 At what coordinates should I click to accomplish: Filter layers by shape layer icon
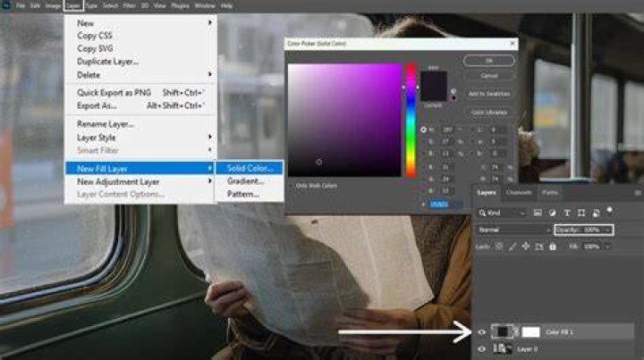click(x=581, y=213)
